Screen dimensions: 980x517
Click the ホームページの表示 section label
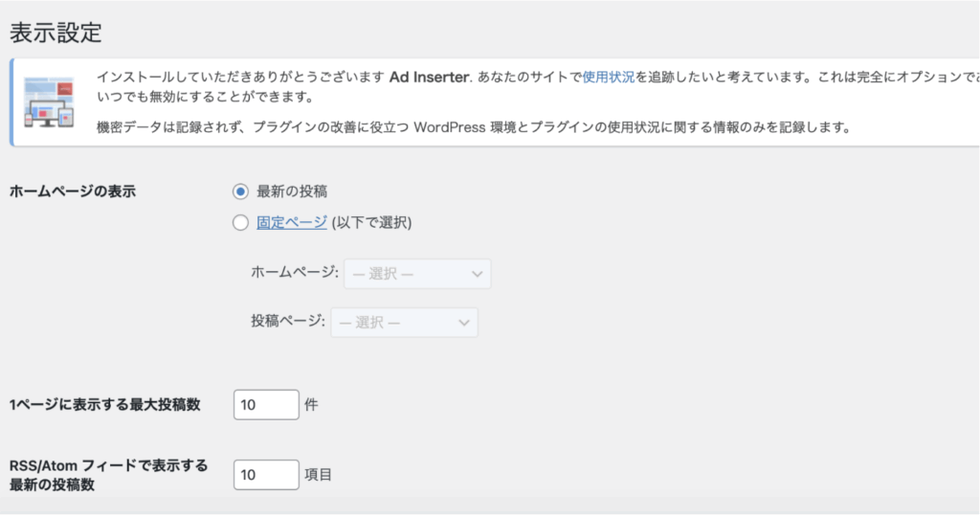pos(72,191)
